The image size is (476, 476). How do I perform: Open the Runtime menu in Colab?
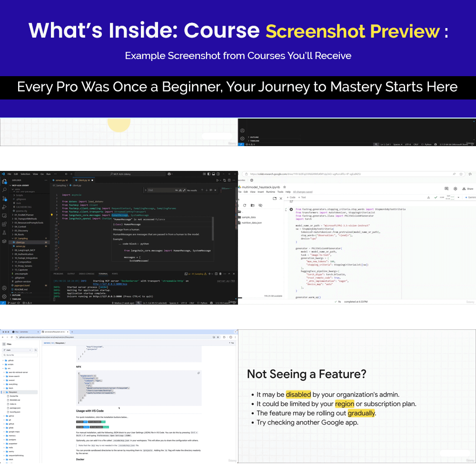[270, 192]
